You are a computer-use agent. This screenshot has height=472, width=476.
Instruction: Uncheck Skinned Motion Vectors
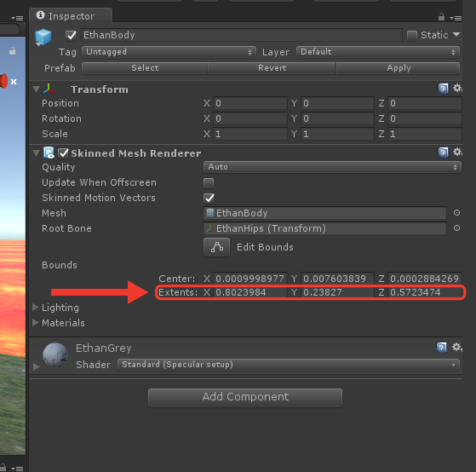tap(209, 199)
